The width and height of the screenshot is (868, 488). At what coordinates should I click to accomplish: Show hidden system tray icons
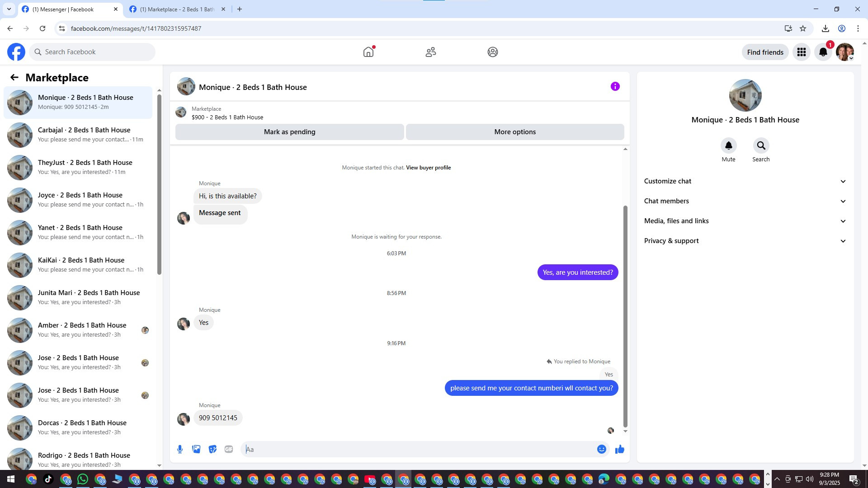[x=777, y=479]
